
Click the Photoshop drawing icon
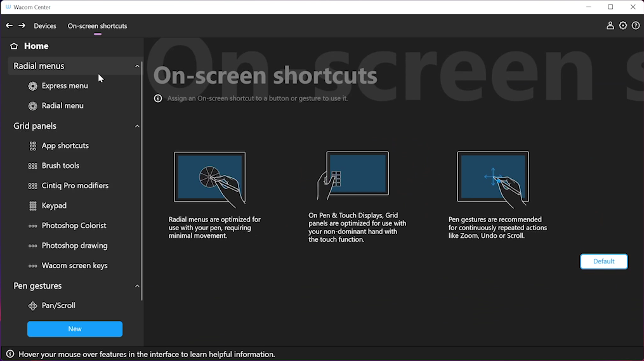(33, 246)
